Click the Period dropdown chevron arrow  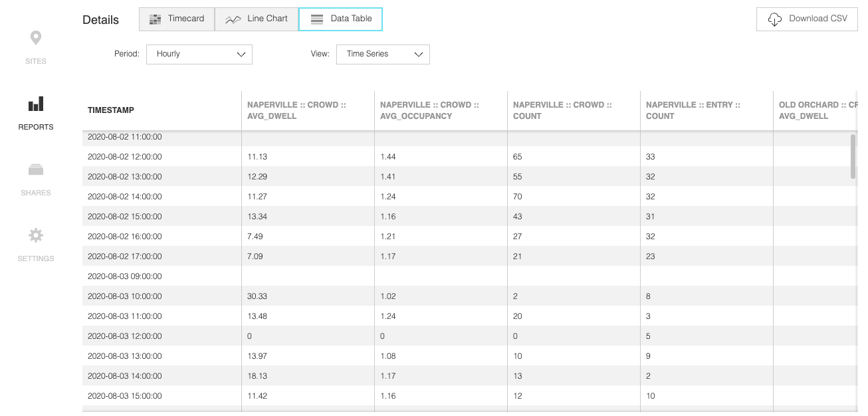click(241, 54)
